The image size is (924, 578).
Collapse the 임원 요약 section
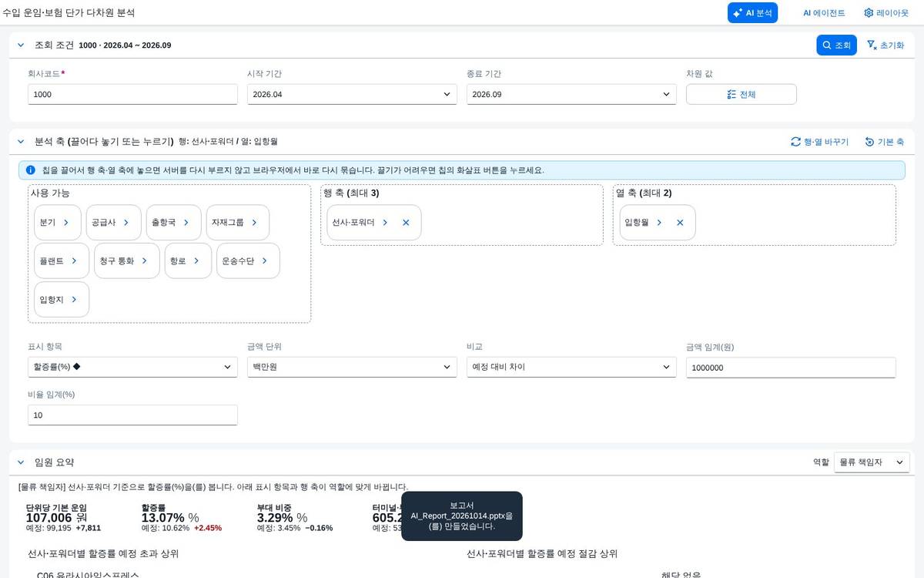click(x=21, y=462)
